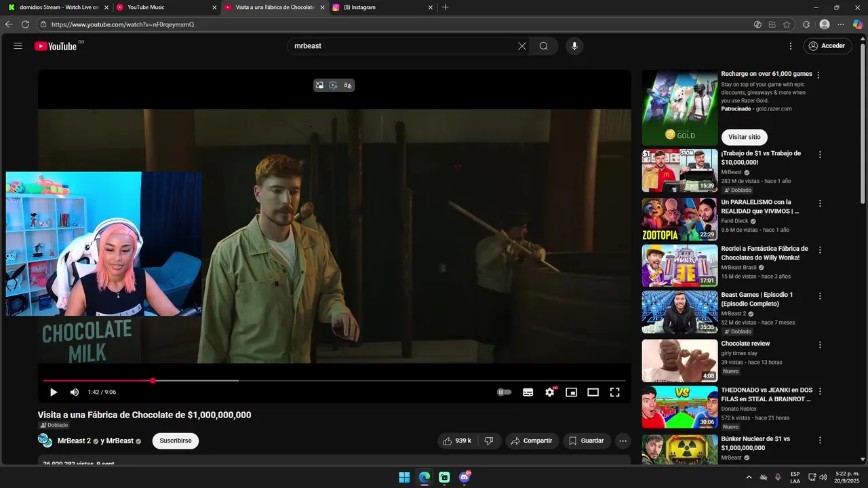Close the Fábrica de Chocolate tab

click(323, 7)
